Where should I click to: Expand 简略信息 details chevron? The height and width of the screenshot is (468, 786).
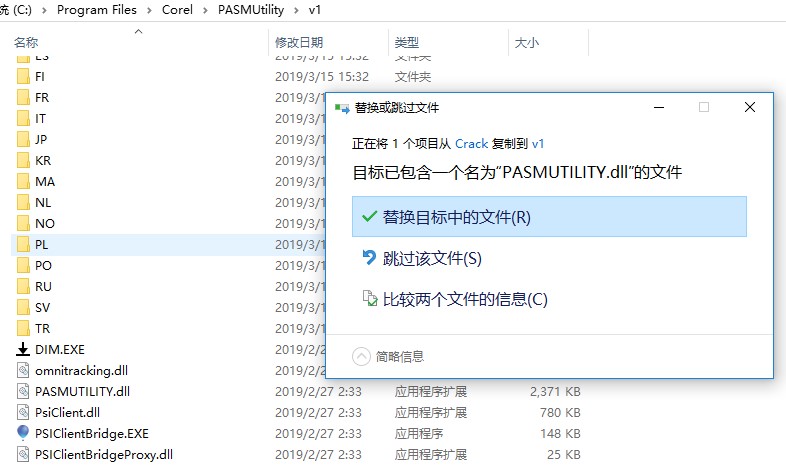(x=361, y=356)
